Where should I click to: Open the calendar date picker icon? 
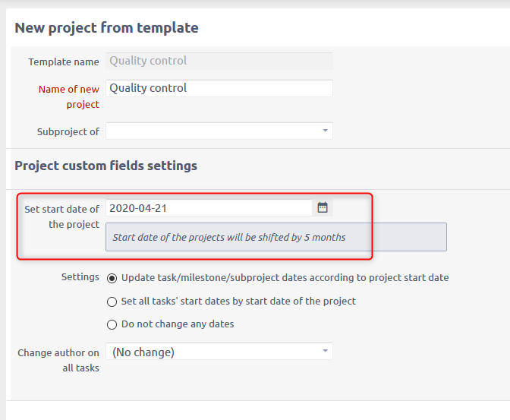tap(323, 207)
